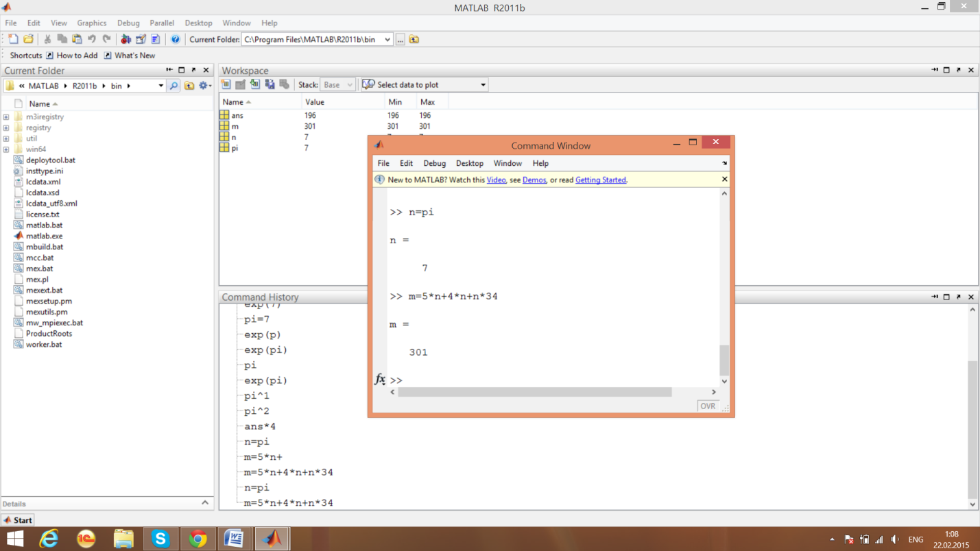Open the Debug menu in Command Window
The height and width of the screenshot is (551, 980).
point(434,163)
